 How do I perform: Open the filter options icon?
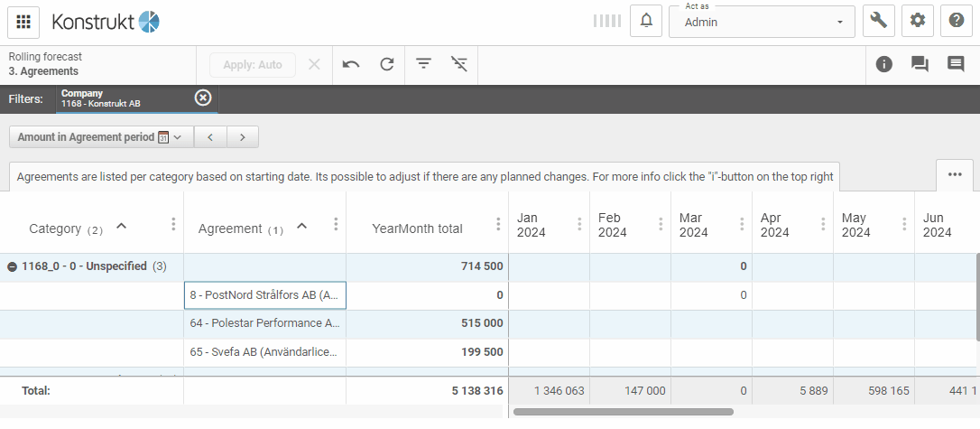424,64
